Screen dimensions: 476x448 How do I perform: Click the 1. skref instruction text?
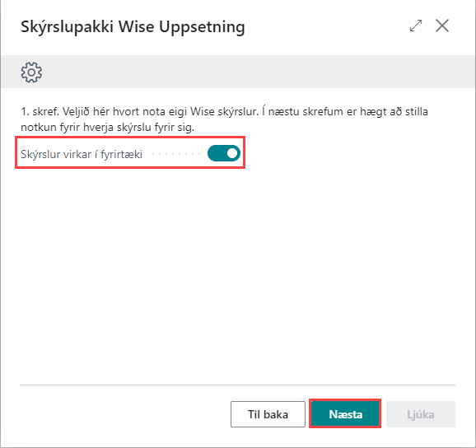coord(224,119)
